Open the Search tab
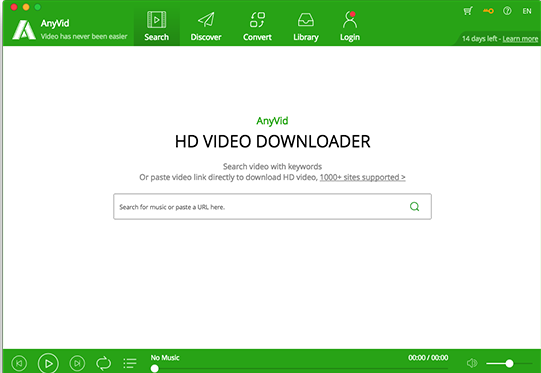Image resolution: width=541 pixels, height=373 pixels. coord(157,27)
